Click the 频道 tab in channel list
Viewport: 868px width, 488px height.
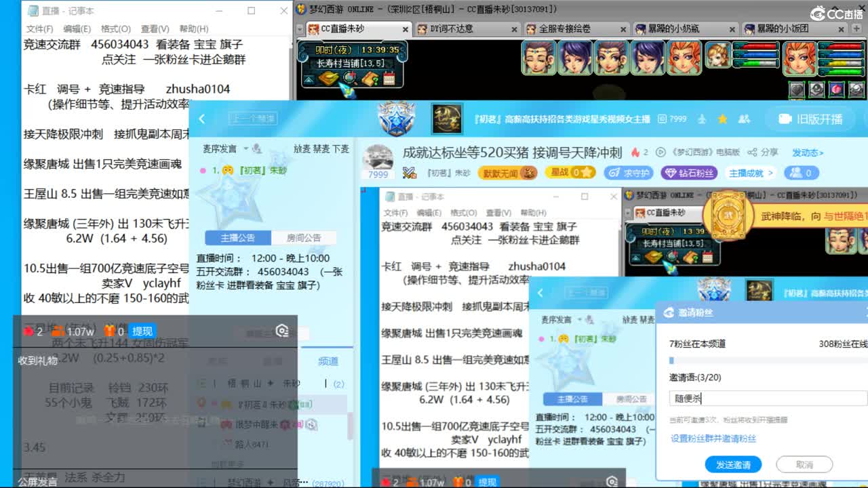328,361
